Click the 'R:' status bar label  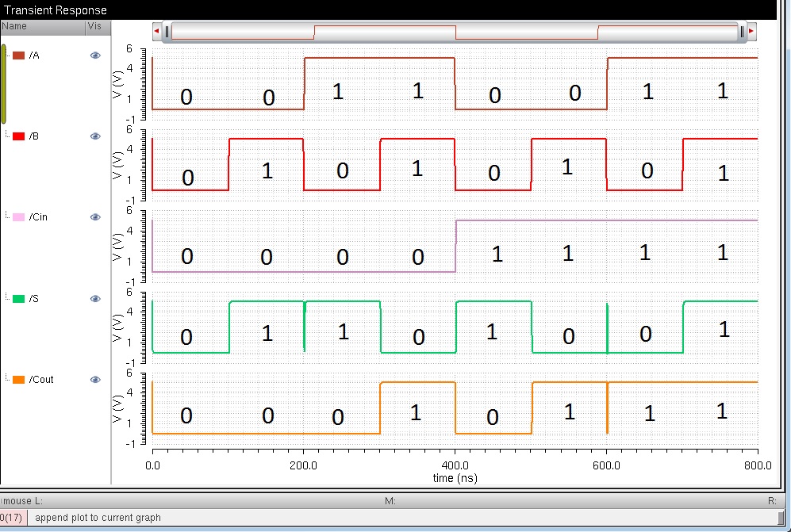click(772, 501)
